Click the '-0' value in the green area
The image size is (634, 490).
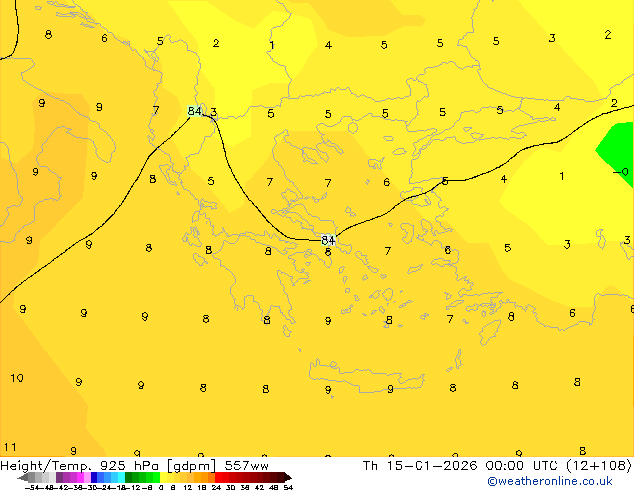pos(621,173)
